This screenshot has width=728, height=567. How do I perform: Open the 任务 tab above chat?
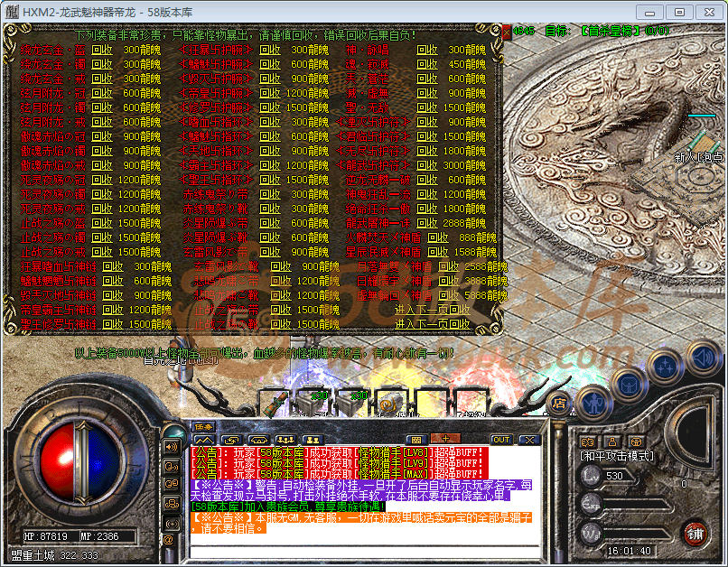204,427
